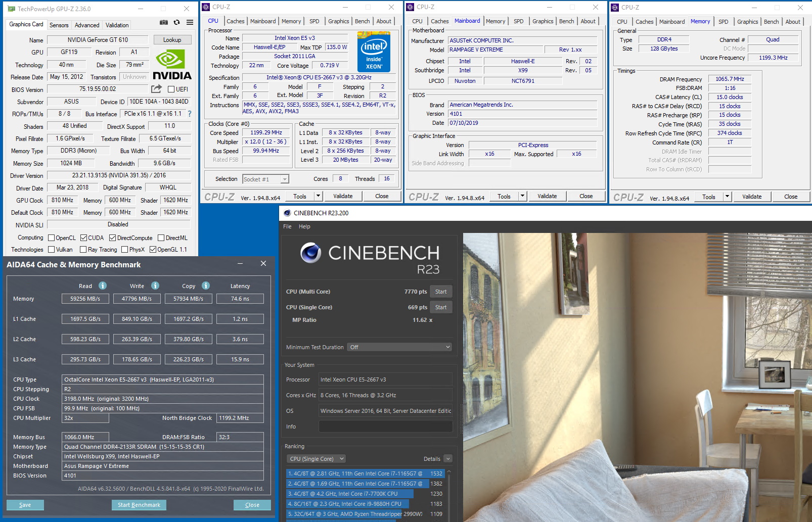Open the Cinebench File menu
This screenshot has height=522, width=812.
tap(287, 226)
